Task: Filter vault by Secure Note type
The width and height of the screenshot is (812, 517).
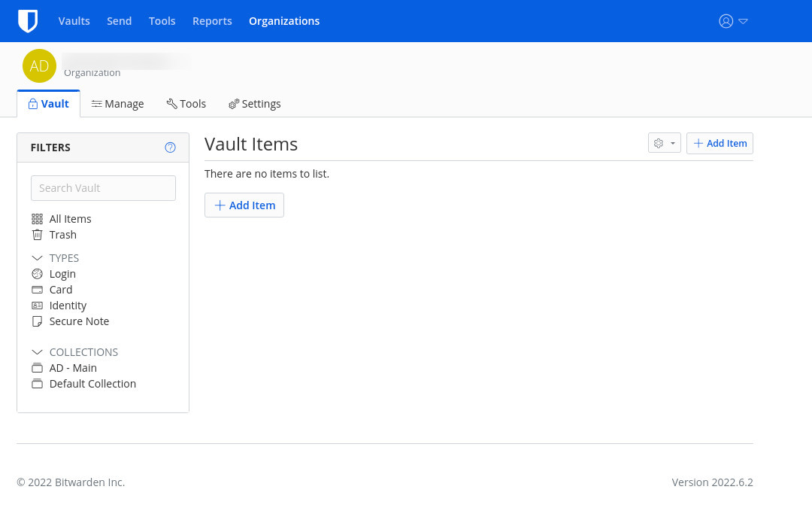Action: coord(79,321)
